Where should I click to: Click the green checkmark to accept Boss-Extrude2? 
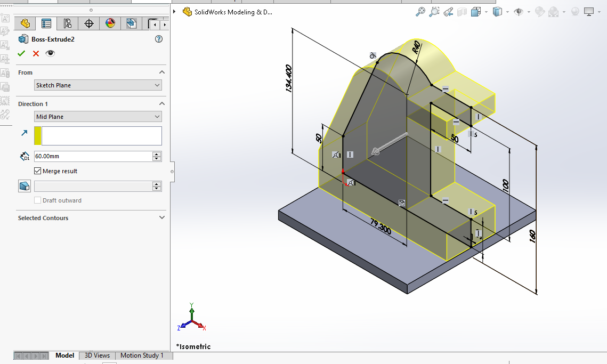pyautogui.click(x=21, y=53)
